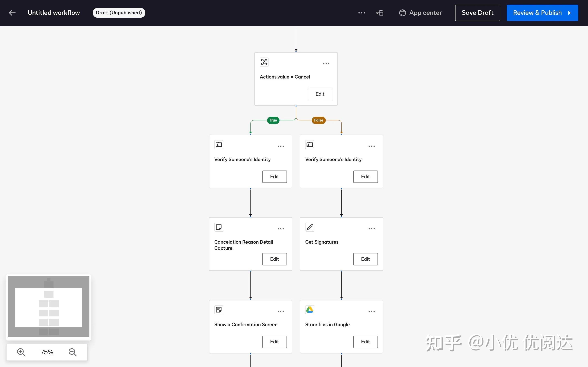The height and width of the screenshot is (367, 588).
Task: Click the 75% zoom level control
Action: 47,352
